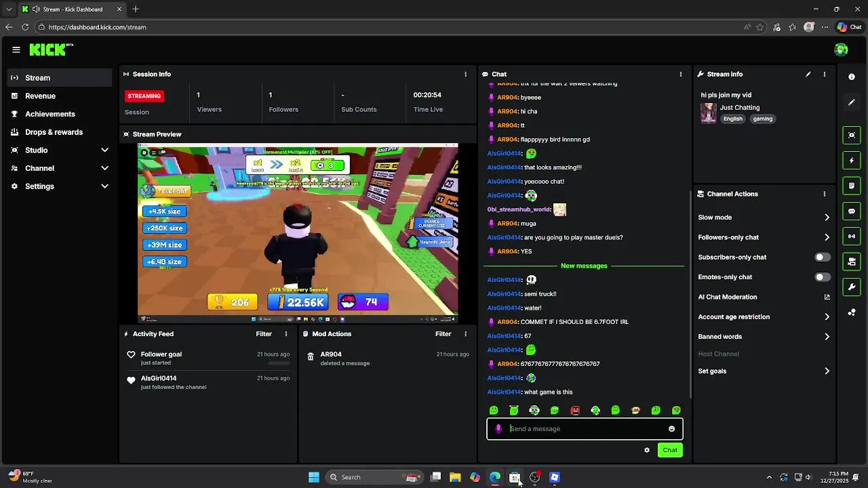The image size is (868, 488).
Task: Open chat settings gear icon
Action: point(646,450)
